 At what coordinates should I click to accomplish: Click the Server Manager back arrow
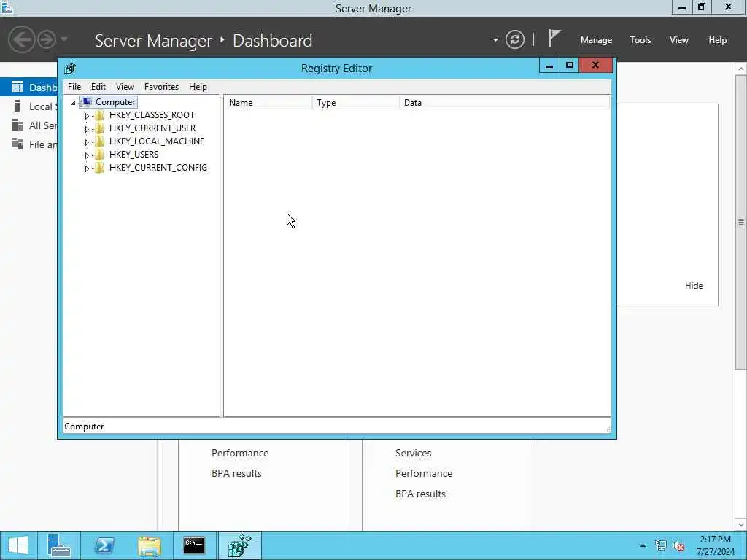(21, 39)
